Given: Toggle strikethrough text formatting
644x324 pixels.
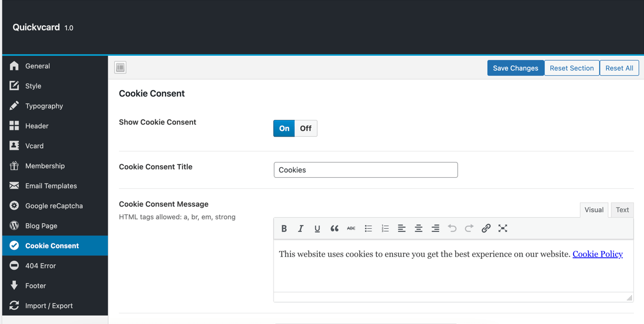Looking at the screenshot, I should (x=351, y=228).
